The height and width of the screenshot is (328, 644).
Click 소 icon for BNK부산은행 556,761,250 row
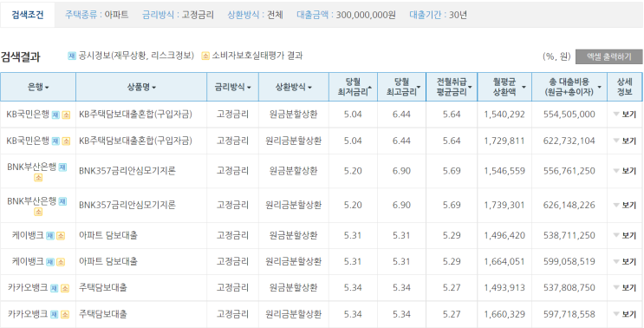click(38, 178)
